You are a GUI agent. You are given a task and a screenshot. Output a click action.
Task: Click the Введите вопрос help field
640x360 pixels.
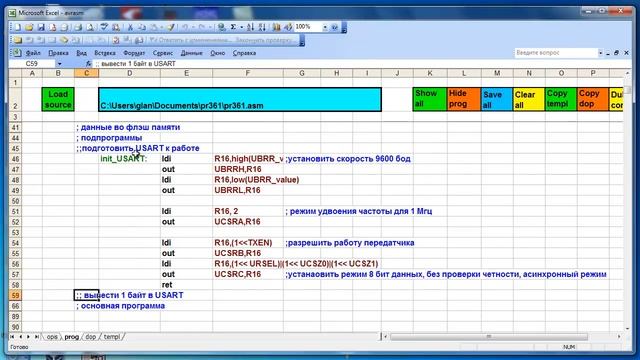[556, 53]
